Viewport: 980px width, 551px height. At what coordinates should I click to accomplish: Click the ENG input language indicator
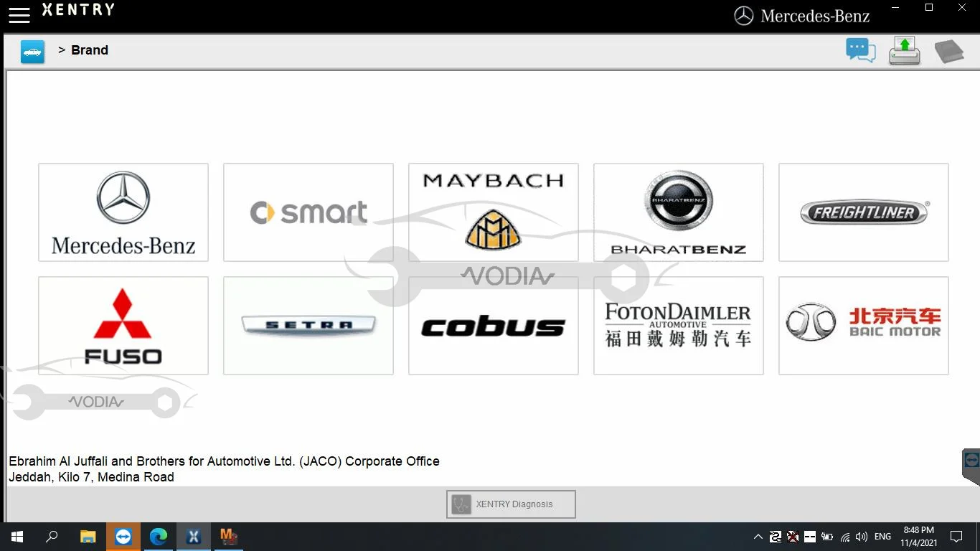pos(883,537)
